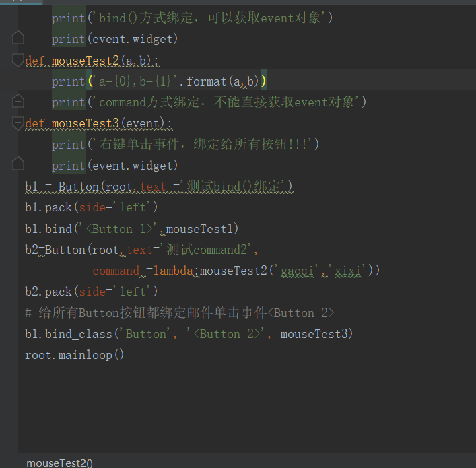This screenshot has height=468, width=476.
Task: Collapse the mouseTest3 function fold marker
Action: [x=18, y=123]
